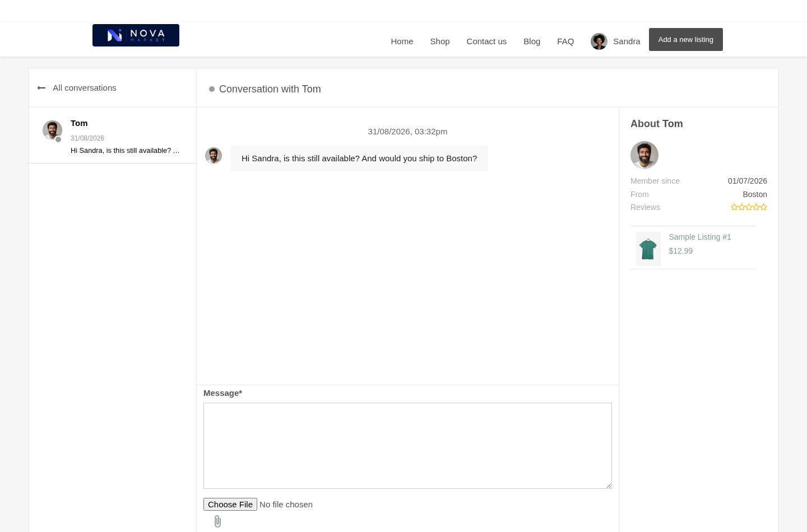Click the $12.99 price
807x532 pixels.
(x=681, y=251)
